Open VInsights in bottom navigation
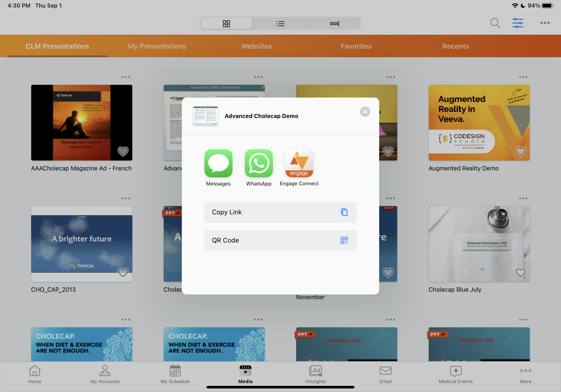The image size is (561, 392). [x=315, y=374]
